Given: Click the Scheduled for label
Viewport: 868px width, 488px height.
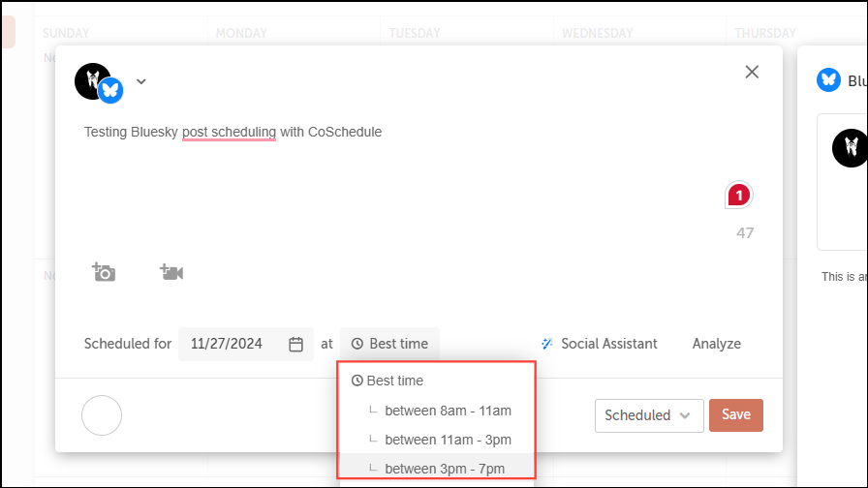Looking at the screenshot, I should pyautogui.click(x=127, y=344).
